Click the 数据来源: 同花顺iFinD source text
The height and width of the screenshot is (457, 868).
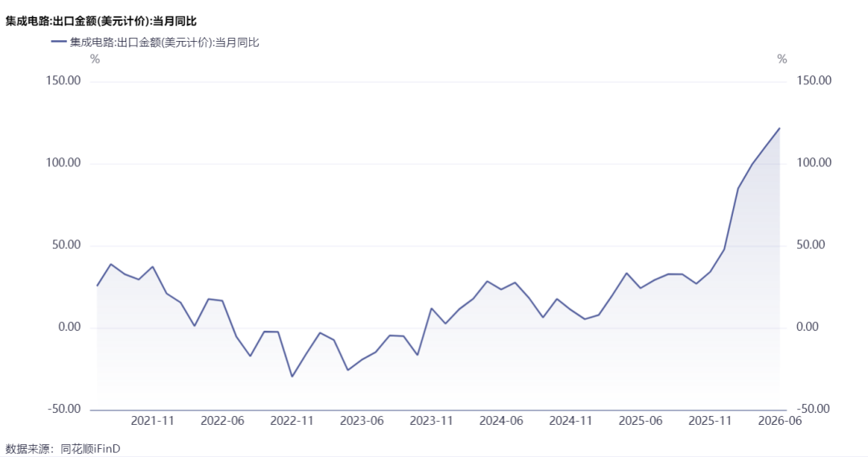click(x=63, y=449)
